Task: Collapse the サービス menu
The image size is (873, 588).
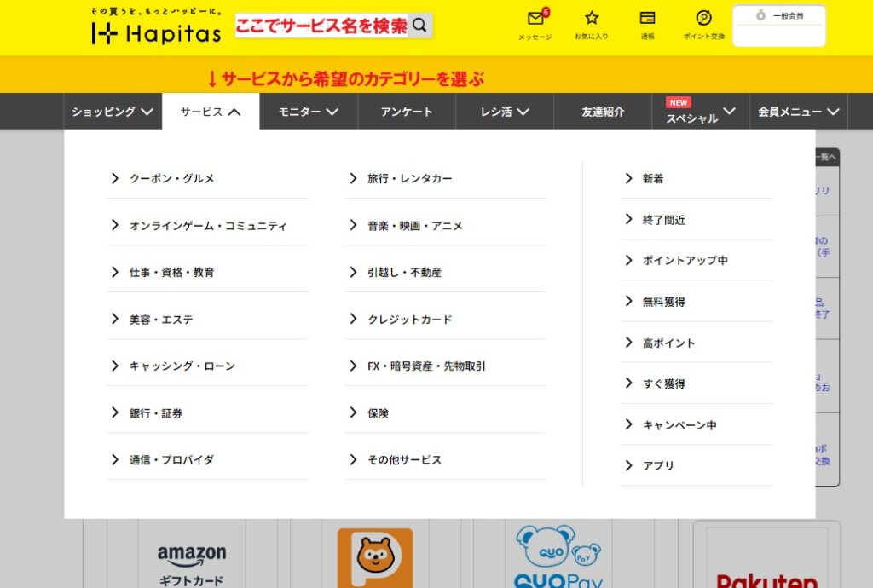Action: (x=211, y=112)
